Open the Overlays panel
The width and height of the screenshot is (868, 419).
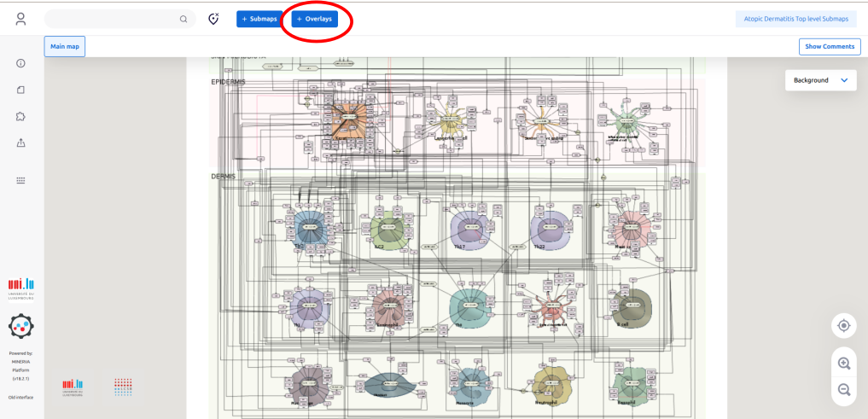coord(314,19)
